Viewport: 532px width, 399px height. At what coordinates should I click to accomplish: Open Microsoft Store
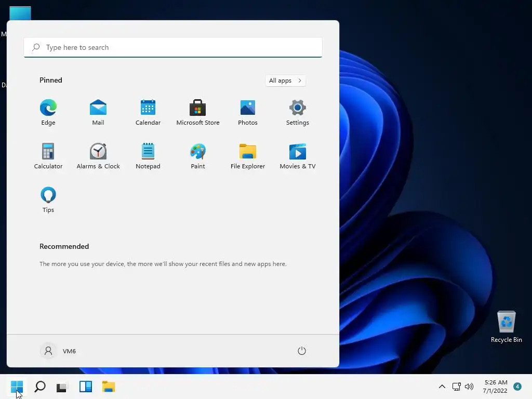pyautogui.click(x=198, y=113)
